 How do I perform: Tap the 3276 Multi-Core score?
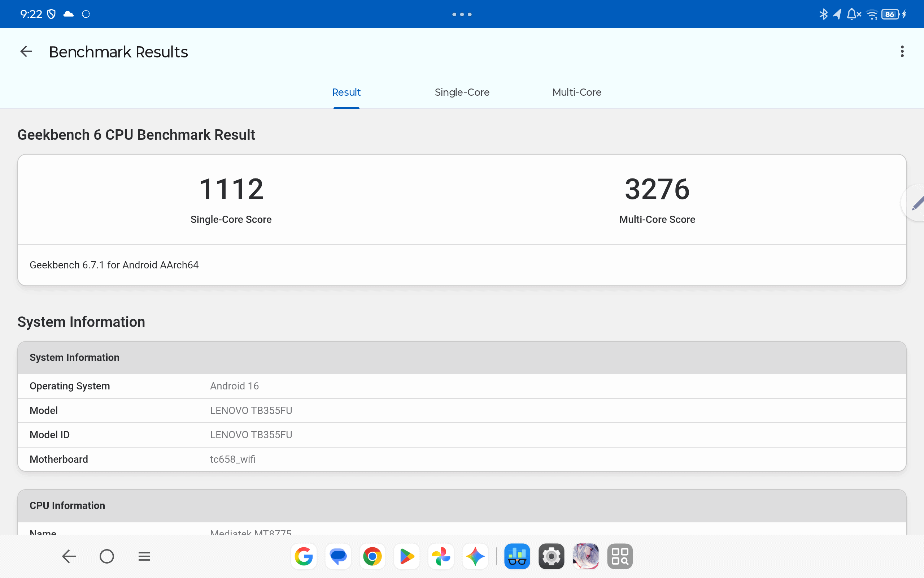657,189
